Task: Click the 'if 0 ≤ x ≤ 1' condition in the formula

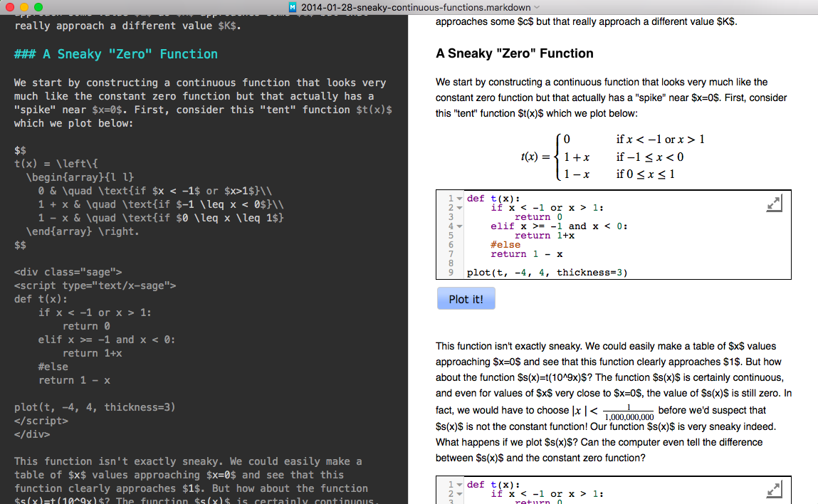Action: (x=645, y=174)
